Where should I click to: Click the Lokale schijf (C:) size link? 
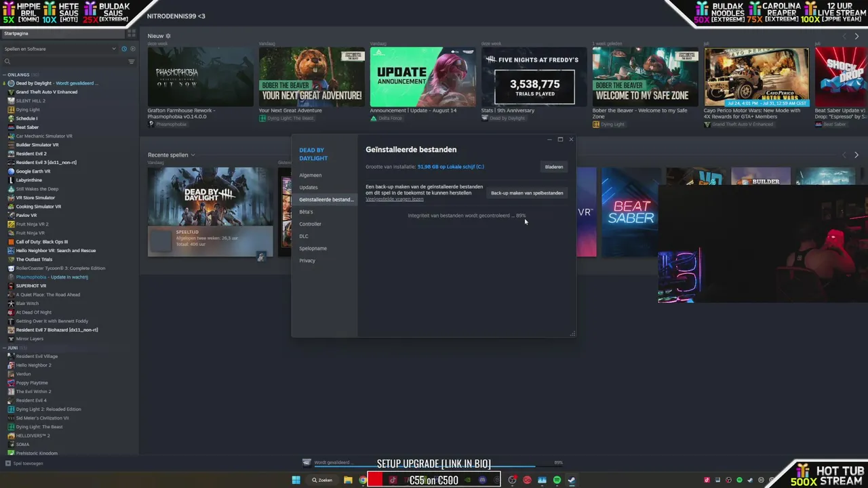(x=451, y=167)
